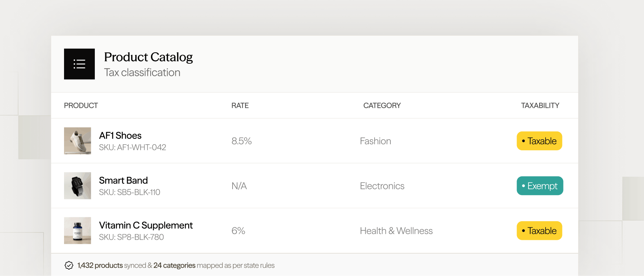Click the 8.5% rate value
The width and height of the screenshot is (644, 276).
[241, 141]
